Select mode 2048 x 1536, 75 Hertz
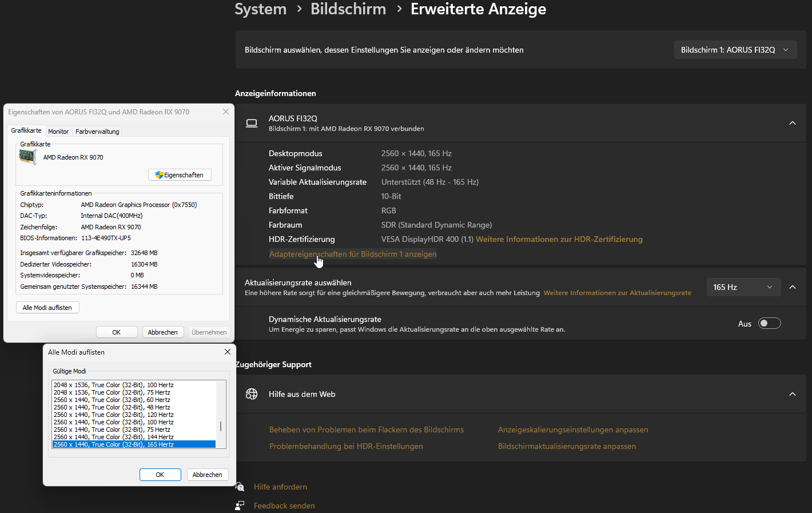812x513 pixels. pyautogui.click(x=134, y=392)
